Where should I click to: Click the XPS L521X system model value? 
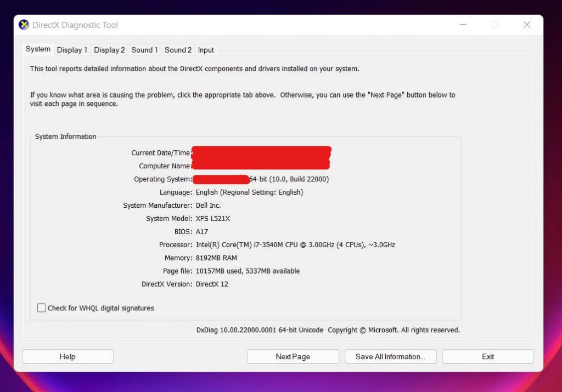point(213,218)
